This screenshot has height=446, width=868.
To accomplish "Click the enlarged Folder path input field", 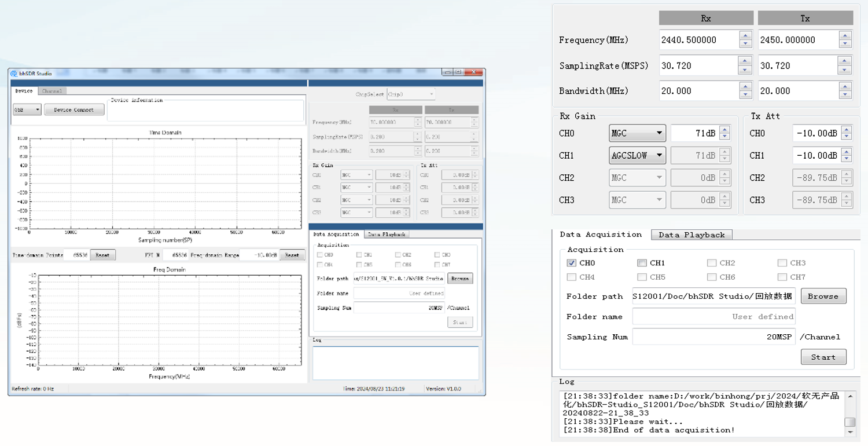I will coord(713,296).
